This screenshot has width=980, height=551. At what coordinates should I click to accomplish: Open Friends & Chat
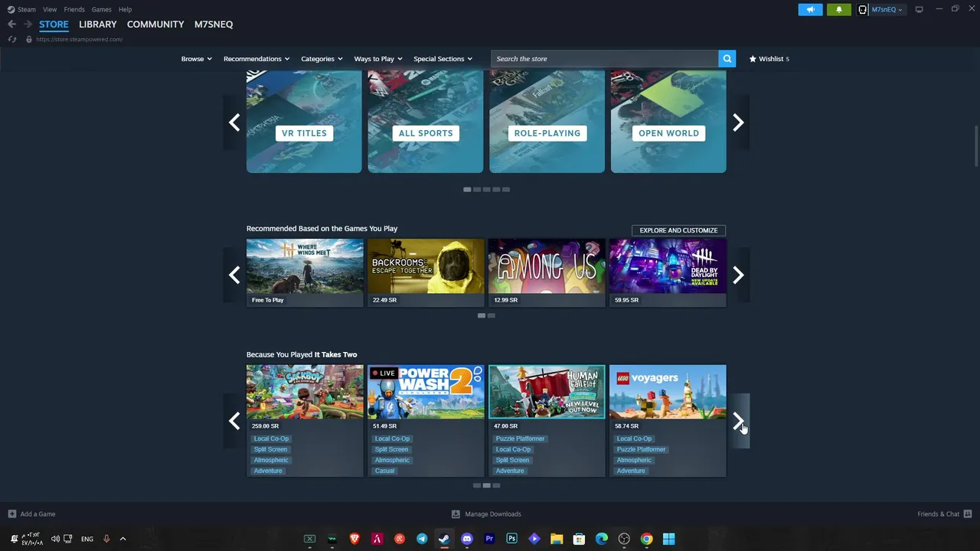point(944,514)
